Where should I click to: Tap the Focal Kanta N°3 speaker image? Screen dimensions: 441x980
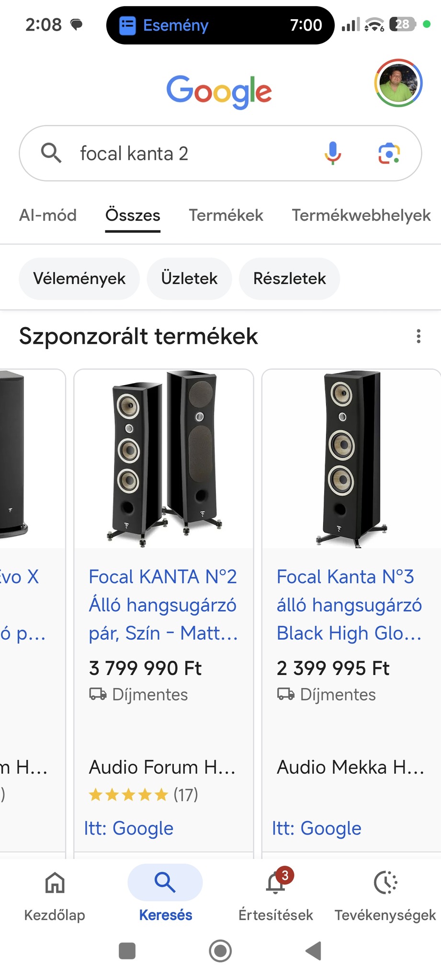pyautogui.click(x=351, y=459)
